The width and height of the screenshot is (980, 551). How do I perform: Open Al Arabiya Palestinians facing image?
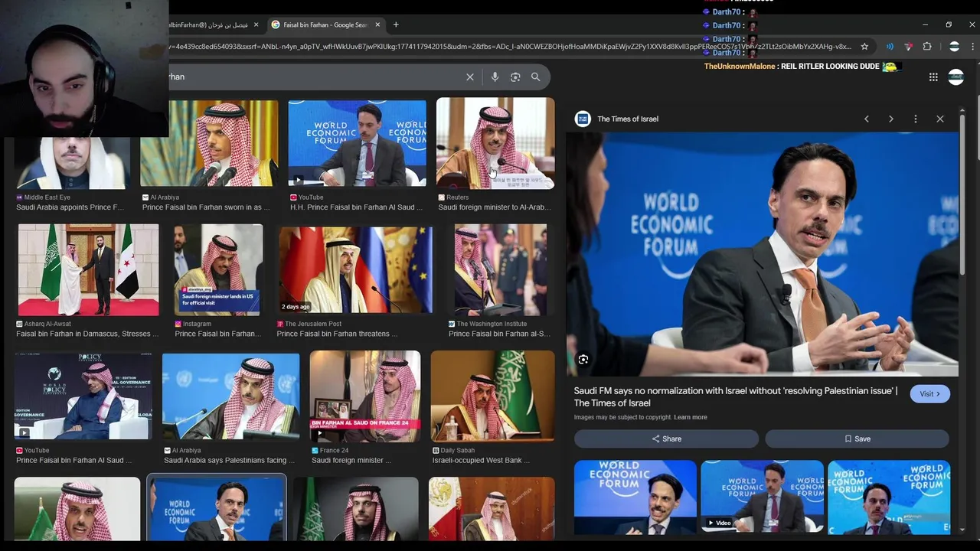pyautogui.click(x=230, y=396)
